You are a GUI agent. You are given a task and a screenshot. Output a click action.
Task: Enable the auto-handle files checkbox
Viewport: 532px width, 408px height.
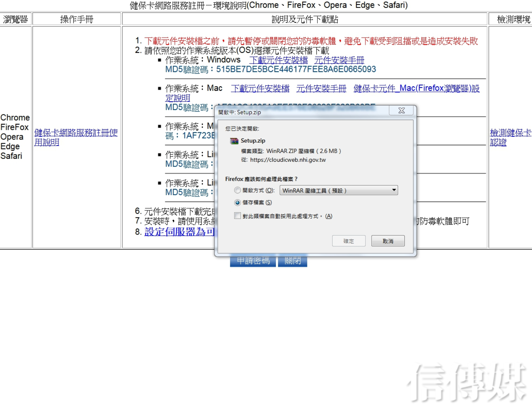tap(237, 216)
